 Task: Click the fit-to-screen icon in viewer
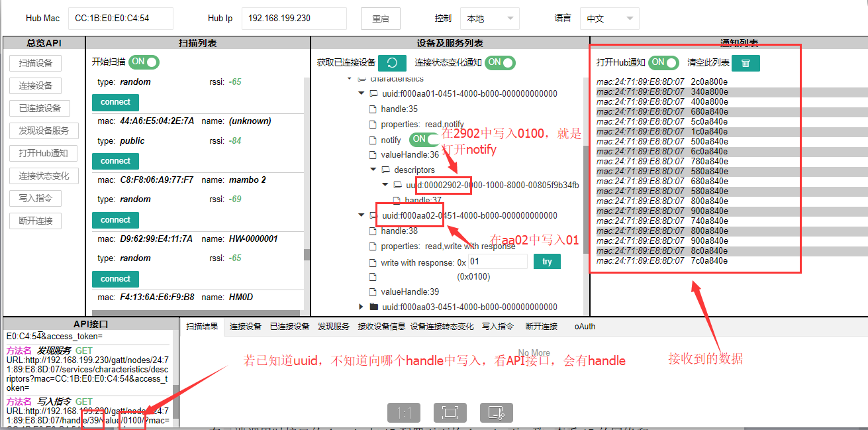(x=450, y=413)
